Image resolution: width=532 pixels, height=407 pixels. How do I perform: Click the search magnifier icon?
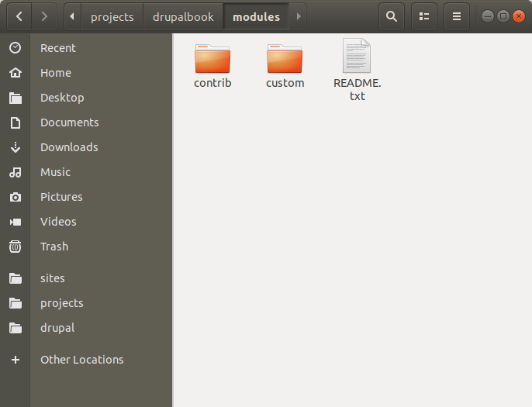[392, 16]
